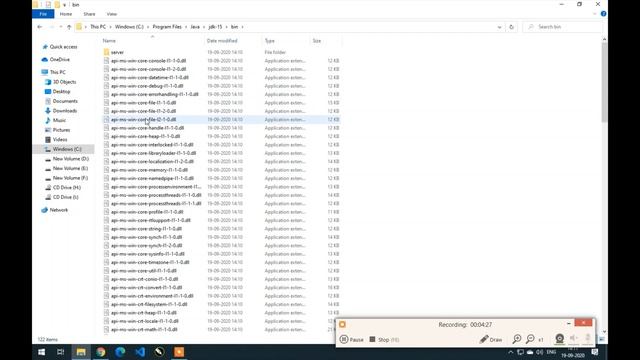Viewport: 640px width, 360px height.
Task: Select 'Program Files' in the address breadcrumb
Action: tap(167, 27)
